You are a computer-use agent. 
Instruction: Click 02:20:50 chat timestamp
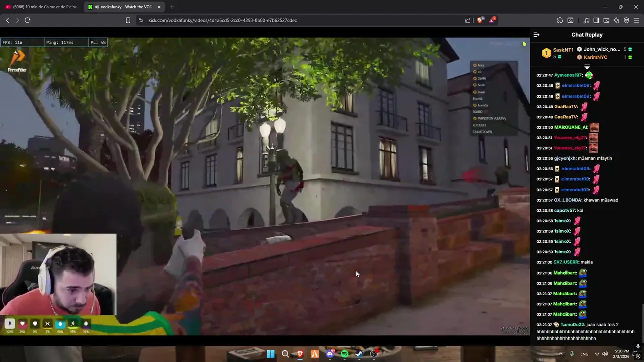(545, 127)
